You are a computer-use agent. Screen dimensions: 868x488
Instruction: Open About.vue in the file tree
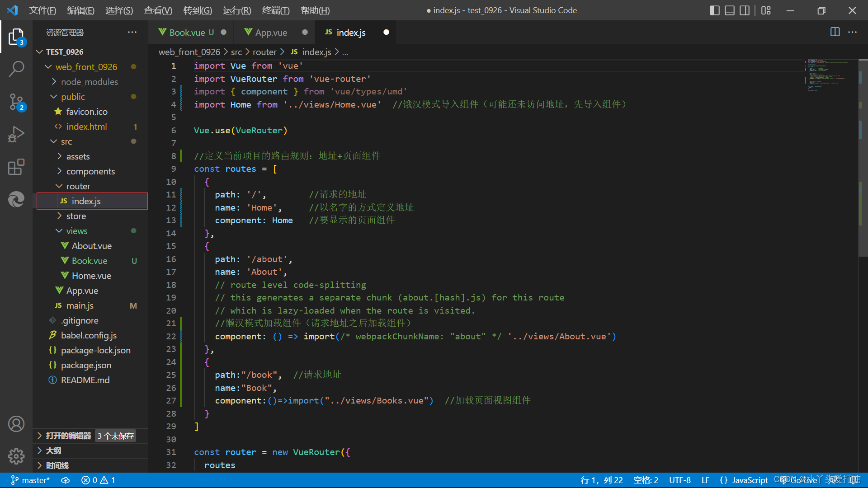point(92,246)
